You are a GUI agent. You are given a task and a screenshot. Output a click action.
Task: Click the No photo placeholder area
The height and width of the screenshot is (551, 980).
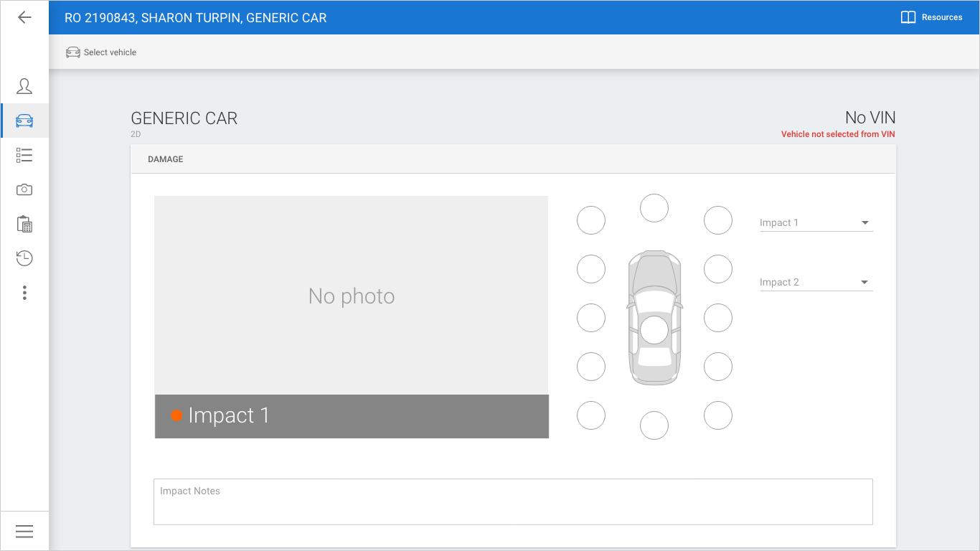coord(352,296)
